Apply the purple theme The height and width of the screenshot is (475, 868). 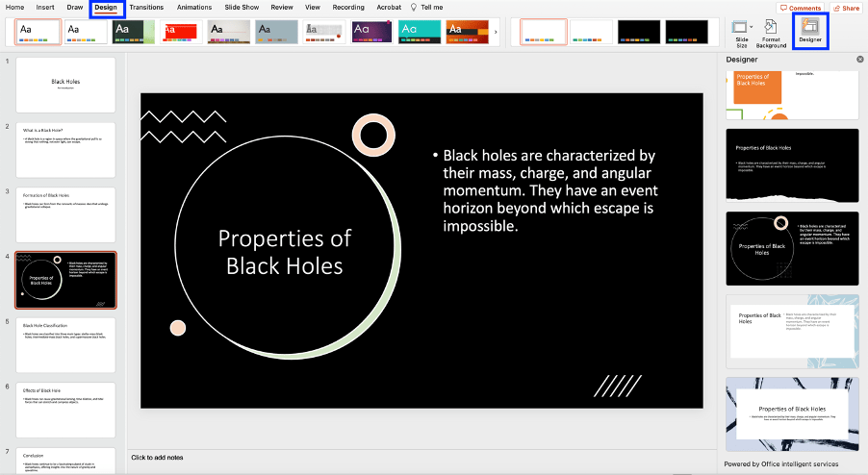[x=372, y=32]
